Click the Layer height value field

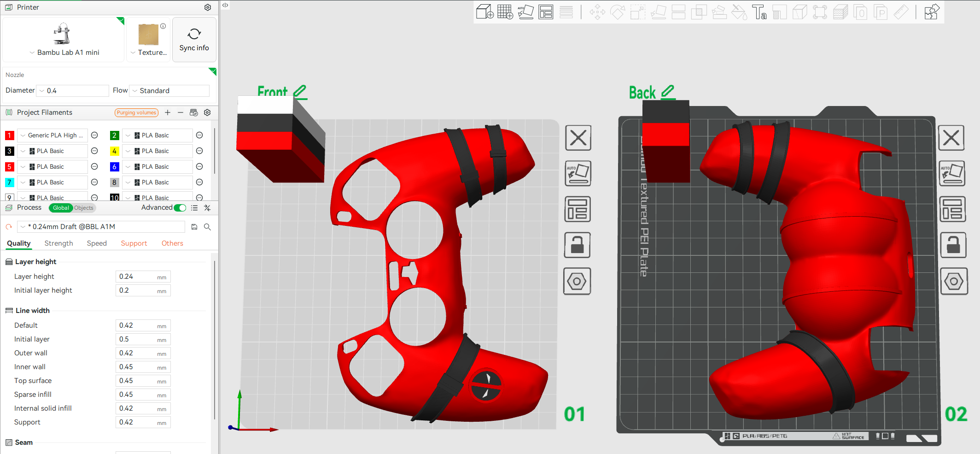pos(143,277)
